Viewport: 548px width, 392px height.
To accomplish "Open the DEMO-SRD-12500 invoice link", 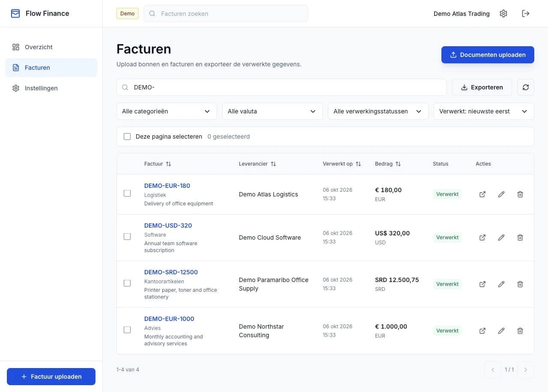I will coord(171,272).
